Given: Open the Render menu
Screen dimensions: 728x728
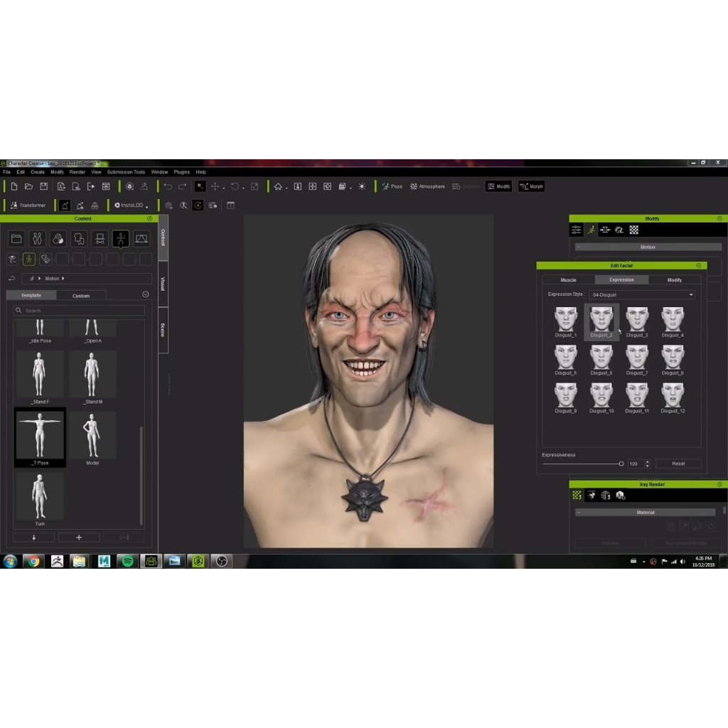Looking at the screenshot, I should 77,172.
